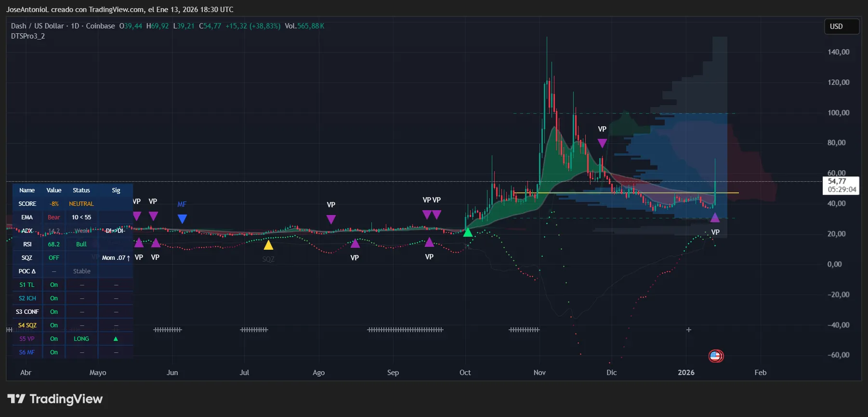
Task: Click the LONG status in S5 VP row
Action: coord(81,339)
